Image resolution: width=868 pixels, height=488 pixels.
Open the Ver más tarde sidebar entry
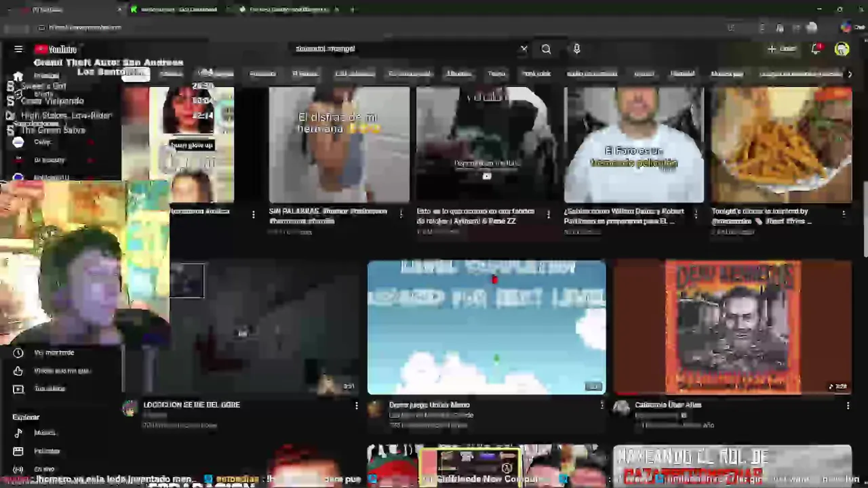point(54,352)
